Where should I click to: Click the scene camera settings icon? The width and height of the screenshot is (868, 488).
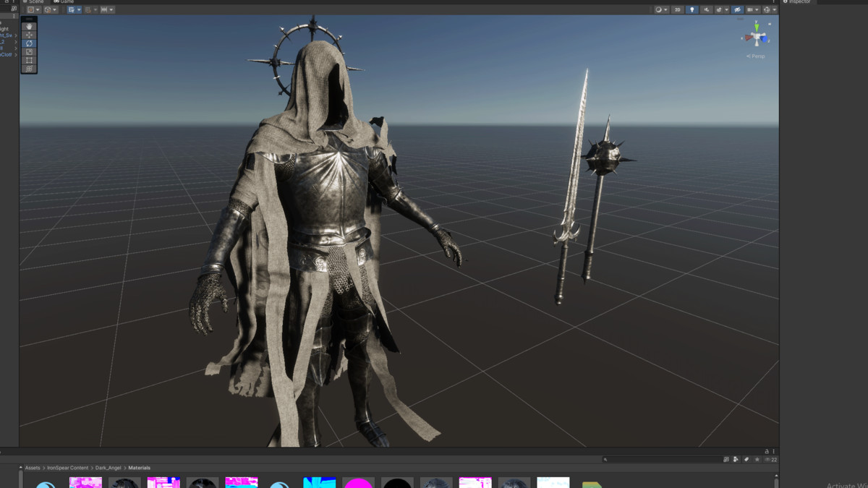click(750, 9)
